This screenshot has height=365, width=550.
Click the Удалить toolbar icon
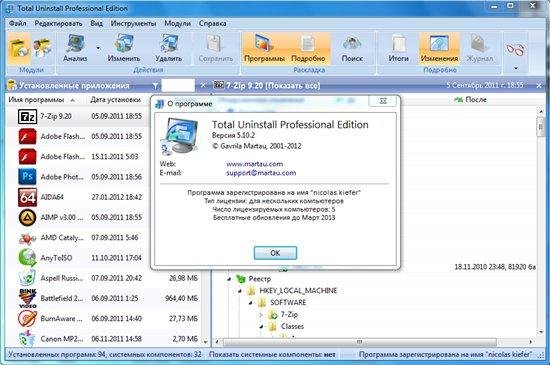[x=168, y=49]
